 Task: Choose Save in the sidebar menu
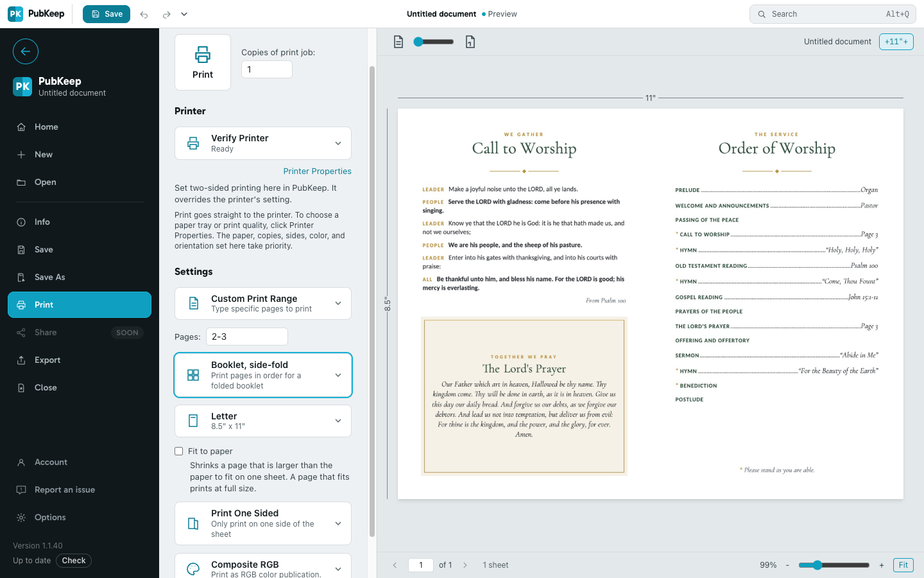point(80,250)
